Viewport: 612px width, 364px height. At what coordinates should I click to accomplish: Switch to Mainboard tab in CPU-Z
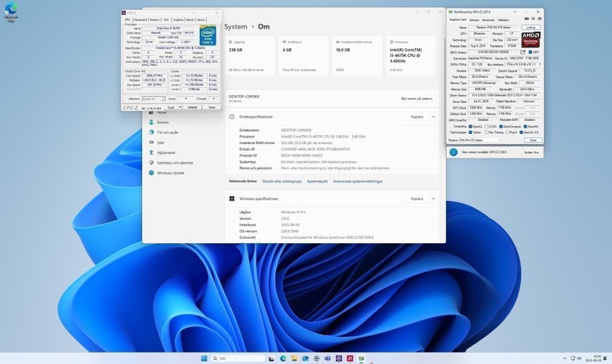141,20
